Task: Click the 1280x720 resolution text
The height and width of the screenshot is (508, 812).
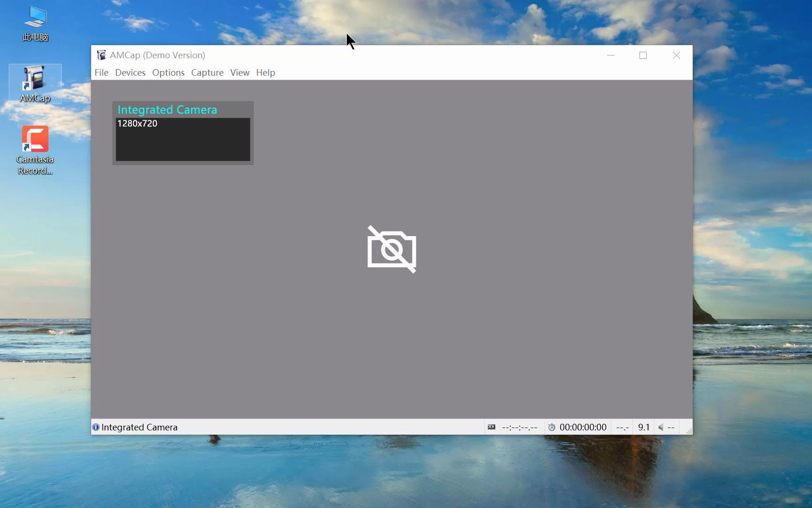Action: 137,123
